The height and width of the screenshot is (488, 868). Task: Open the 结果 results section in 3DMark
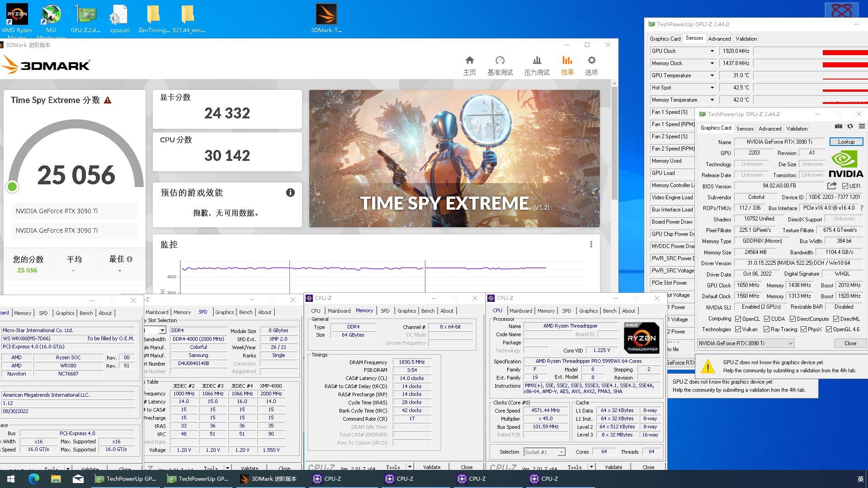(567, 66)
